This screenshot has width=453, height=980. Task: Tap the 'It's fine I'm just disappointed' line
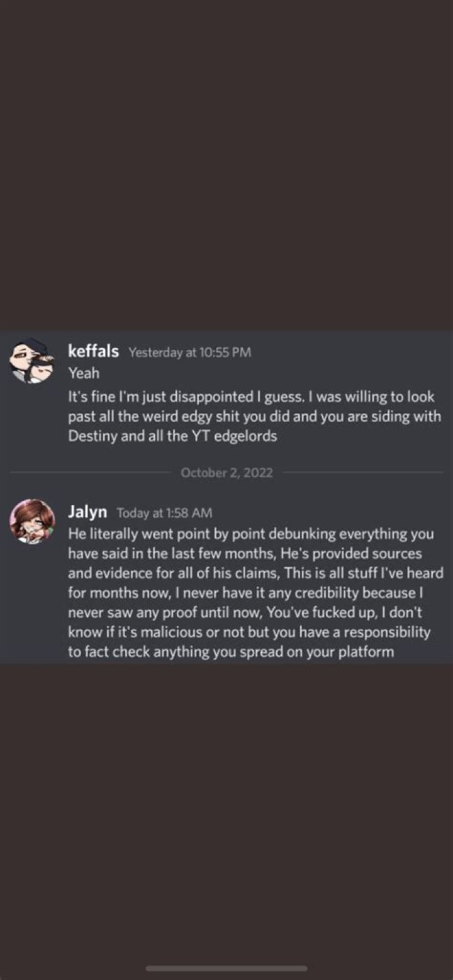click(x=251, y=398)
